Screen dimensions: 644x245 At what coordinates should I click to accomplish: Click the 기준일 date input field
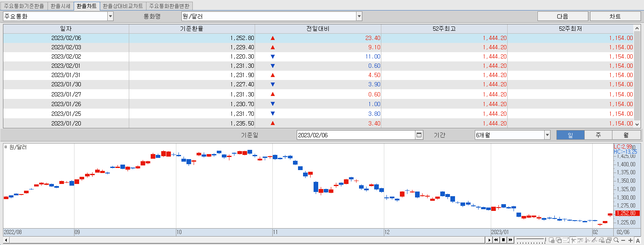pos(356,135)
